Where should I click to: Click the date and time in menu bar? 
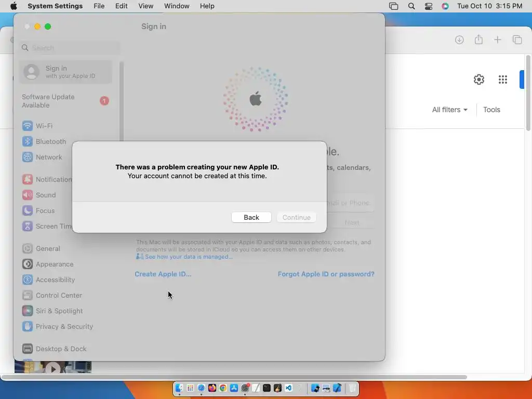[x=489, y=6]
